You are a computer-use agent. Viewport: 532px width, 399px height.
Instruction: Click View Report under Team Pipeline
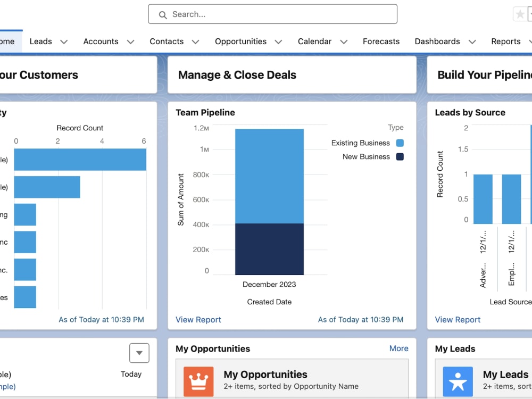(x=198, y=320)
